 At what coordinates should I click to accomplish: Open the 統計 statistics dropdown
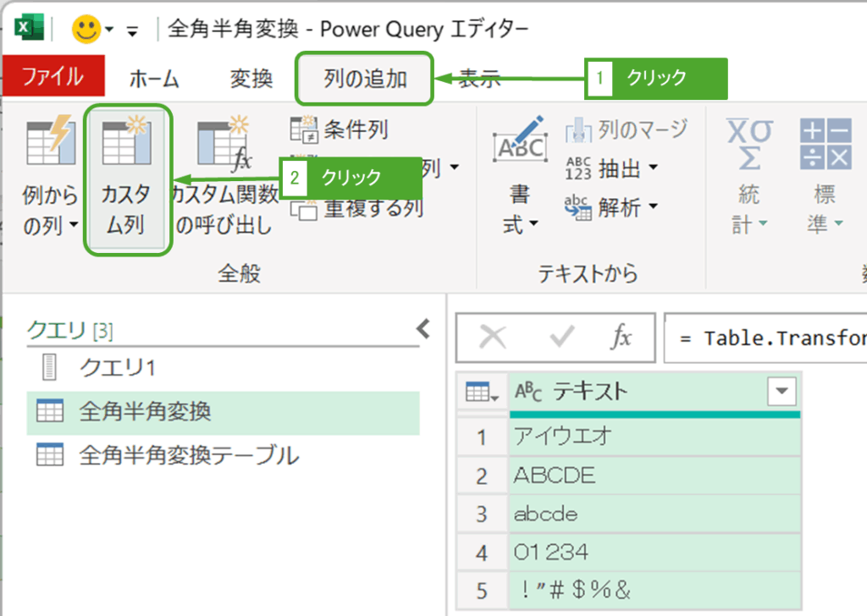pyautogui.click(x=749, y=176)
